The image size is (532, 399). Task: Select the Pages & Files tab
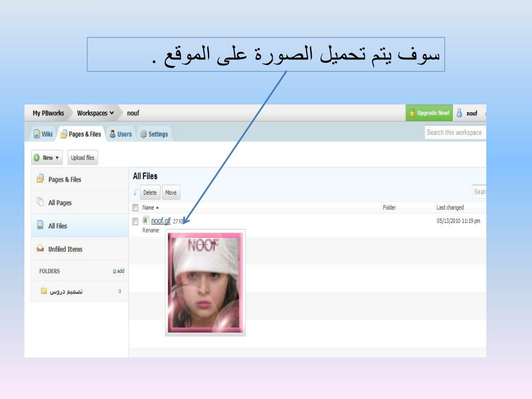click(81, 134)
